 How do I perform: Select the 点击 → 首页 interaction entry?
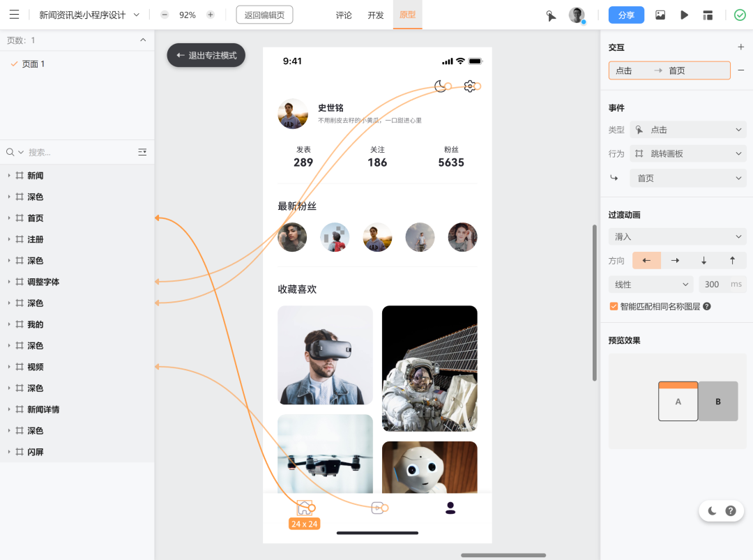[x=669, y=70]
